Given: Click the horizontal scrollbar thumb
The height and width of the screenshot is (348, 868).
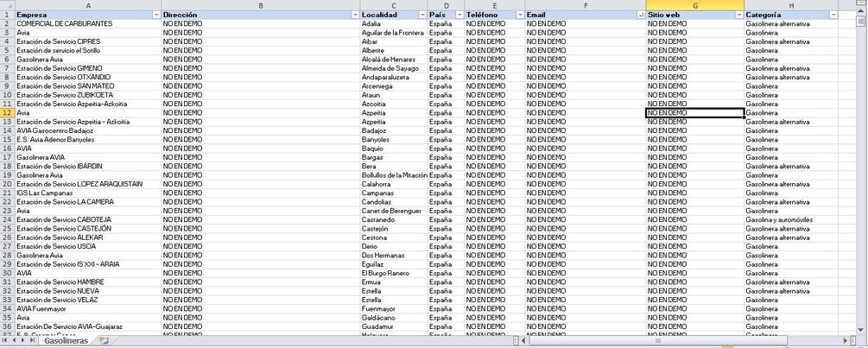Looking at the screenshot, I should coord(657,341).
